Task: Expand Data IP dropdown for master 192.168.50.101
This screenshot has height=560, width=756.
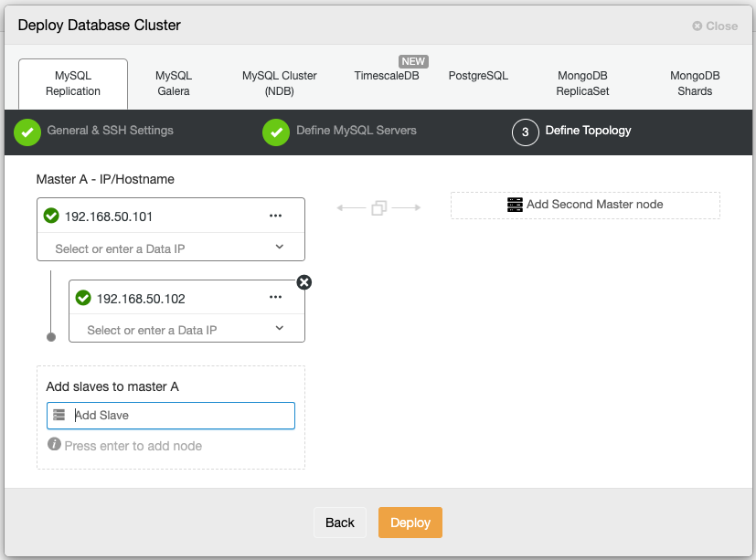Action: click(280, 247)
